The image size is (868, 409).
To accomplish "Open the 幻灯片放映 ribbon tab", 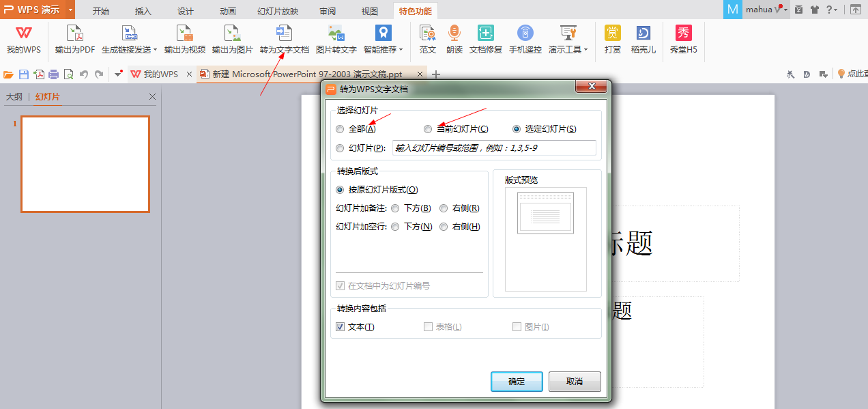I will (x=278, y=11).
